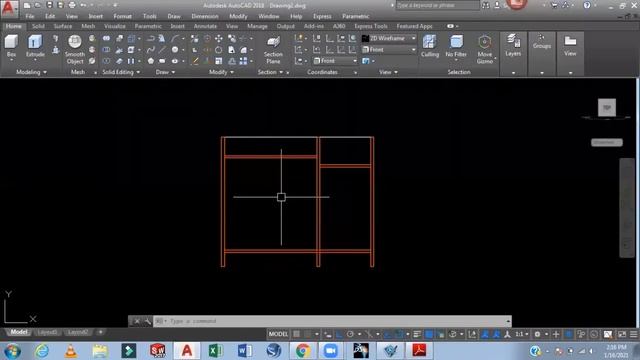
Task: Click the Undo arrow in quick access toolbar
Action: pos(83,5)
